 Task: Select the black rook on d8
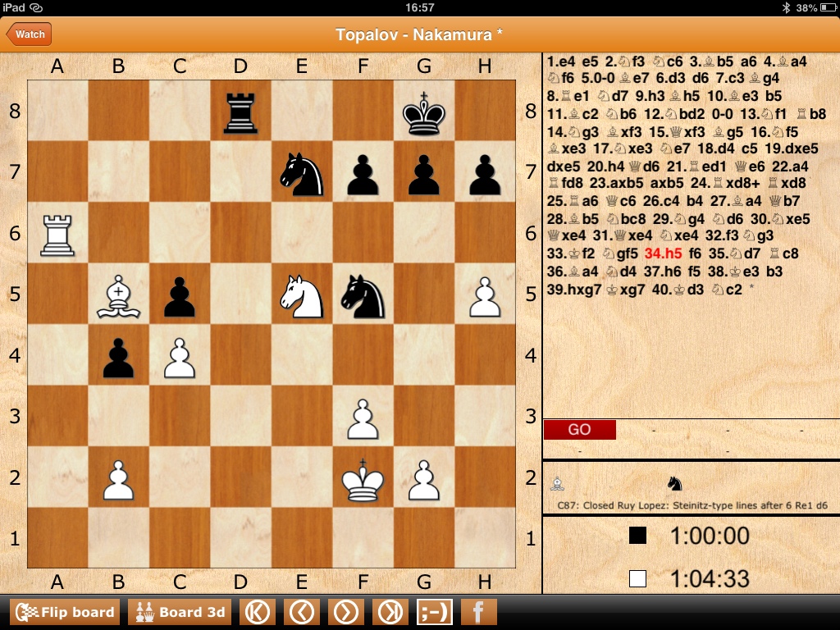[x=240, y=112]
